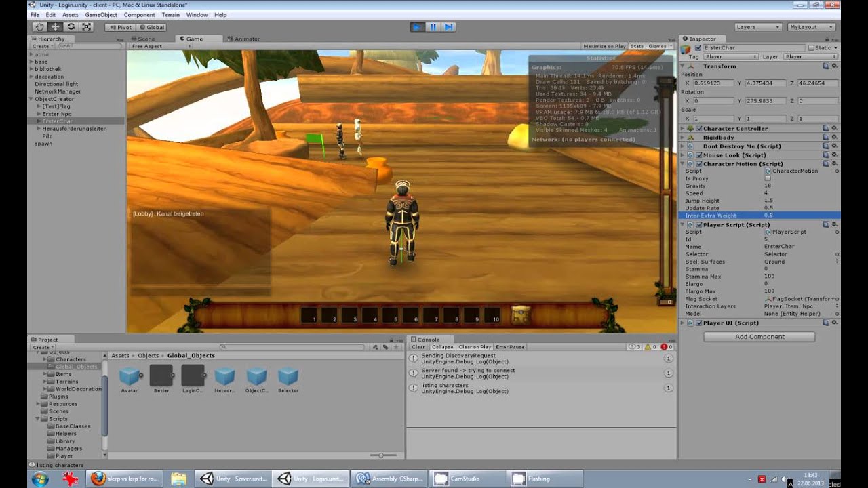Disable the Character Motion script checkbox
This screenshot has width=868, height=488.
pyautogui.click(x=698, y=163)
